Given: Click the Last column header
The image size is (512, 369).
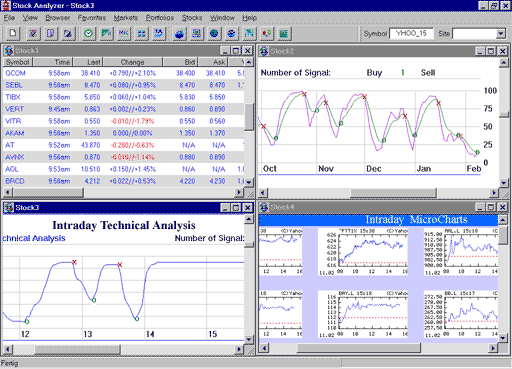Looking at the screenshot, I should click(x=88, y=62).
